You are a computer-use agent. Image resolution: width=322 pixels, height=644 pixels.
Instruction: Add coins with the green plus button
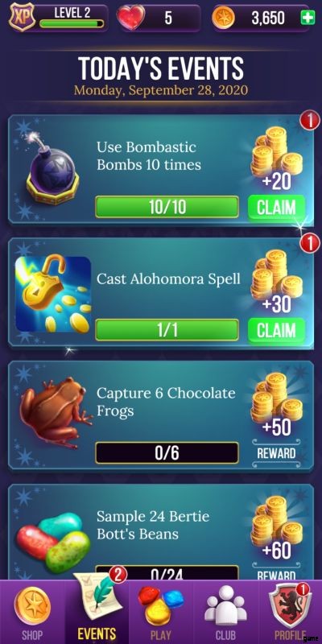coord(308,18)
